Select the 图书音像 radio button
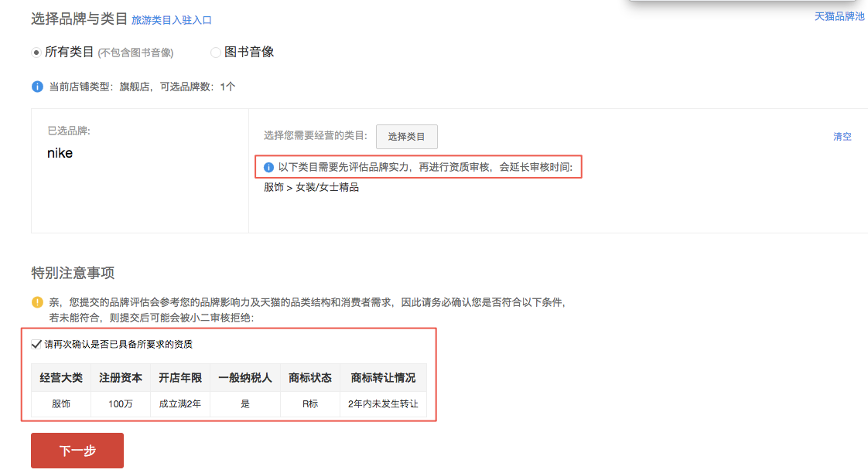The height and width of the screenshot is (473, 868). point(216,53)
